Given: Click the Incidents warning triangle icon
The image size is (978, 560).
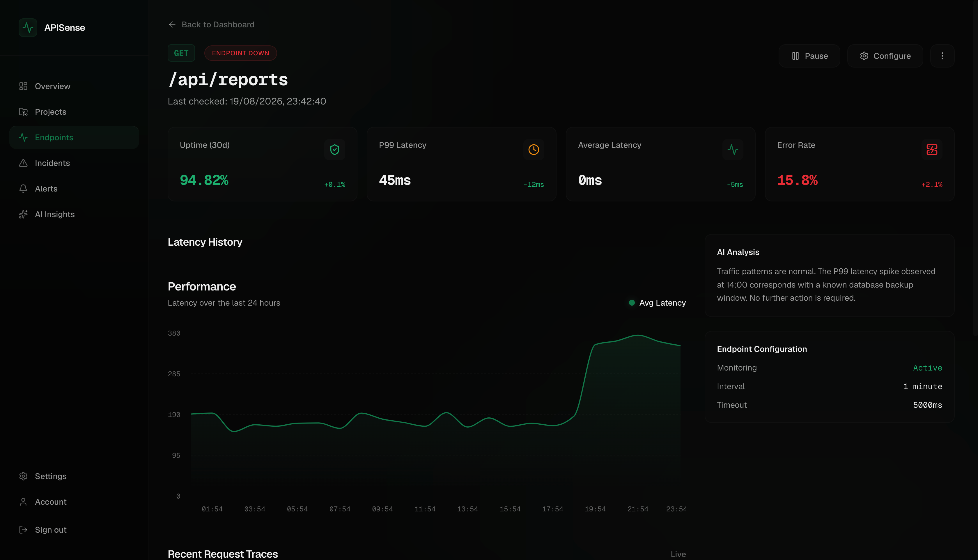Looking at the screenshot, I should click(23, 163).
